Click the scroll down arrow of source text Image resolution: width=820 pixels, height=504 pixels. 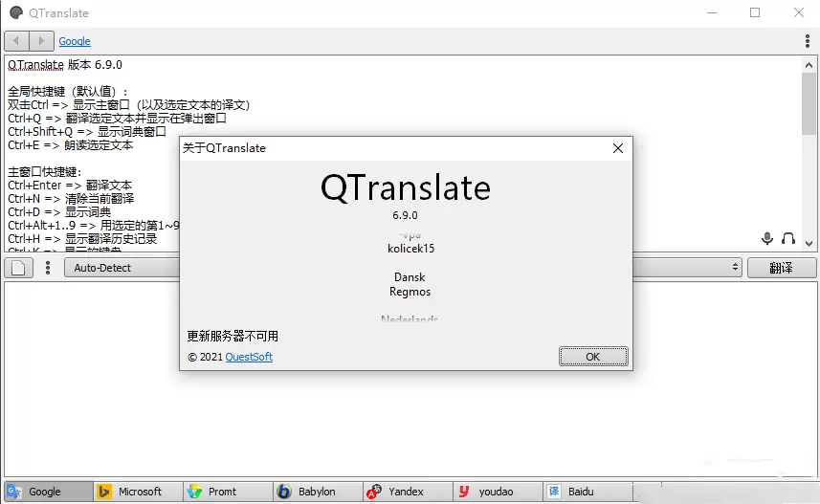[x=809, y=243]
